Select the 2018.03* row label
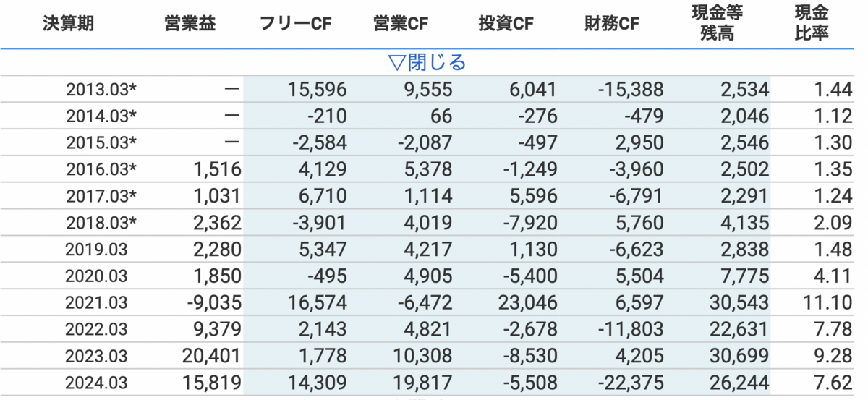The width and height of the screenshot is (868, 400). point(101,223)
